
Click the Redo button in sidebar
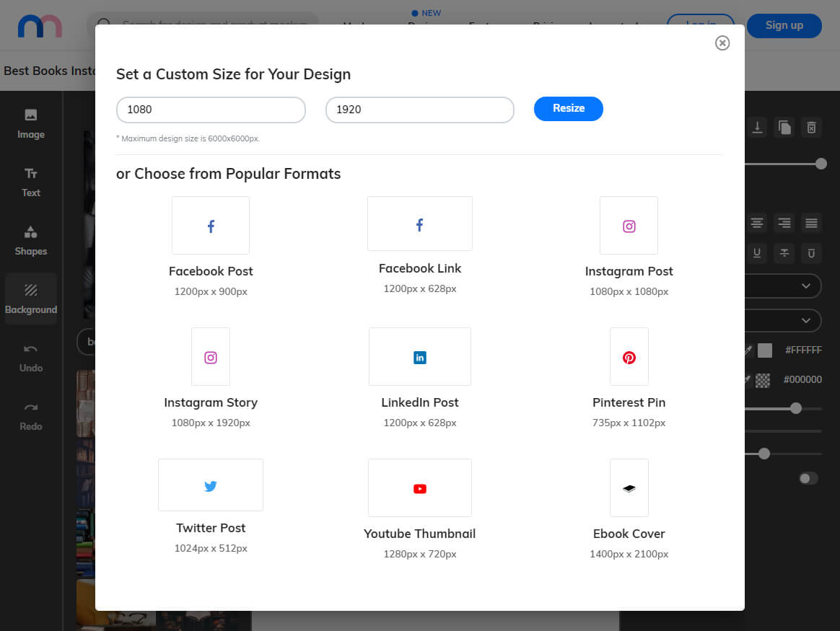(x=30, y=416)
